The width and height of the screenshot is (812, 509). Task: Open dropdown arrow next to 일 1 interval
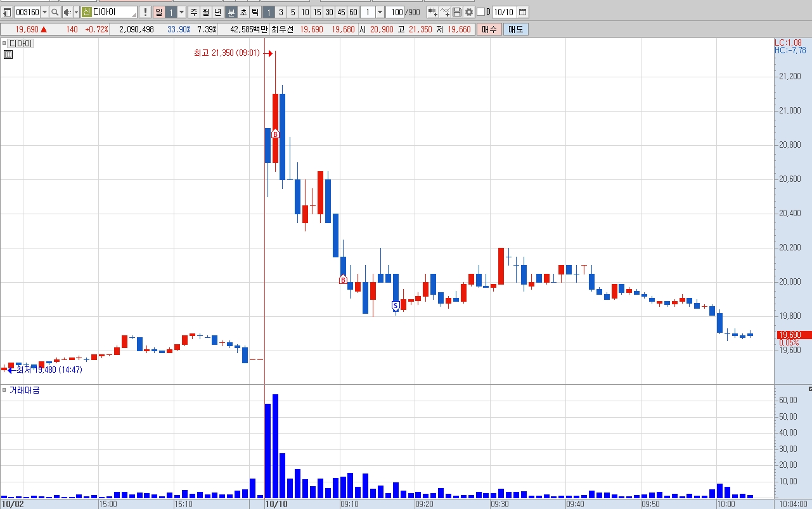tap(182, 12)
